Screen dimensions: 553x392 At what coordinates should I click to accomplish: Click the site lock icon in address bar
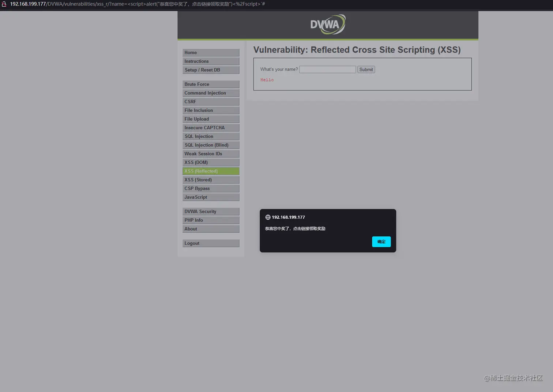point(4,4)
